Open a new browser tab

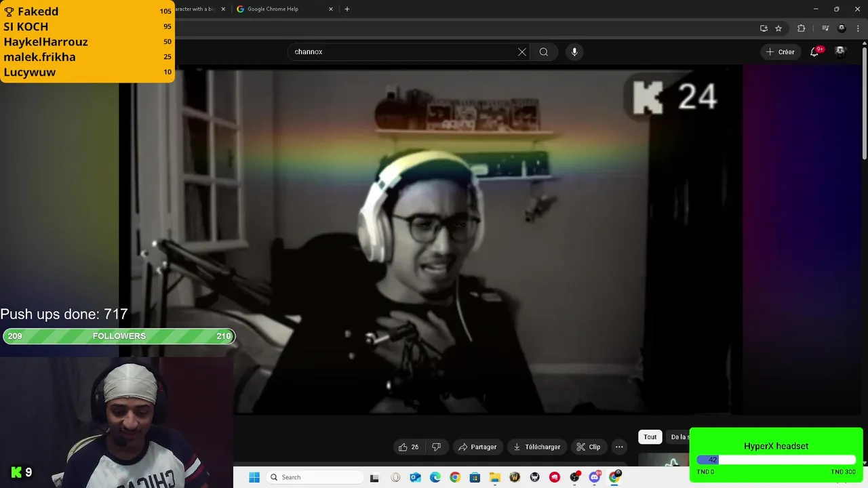347,9
